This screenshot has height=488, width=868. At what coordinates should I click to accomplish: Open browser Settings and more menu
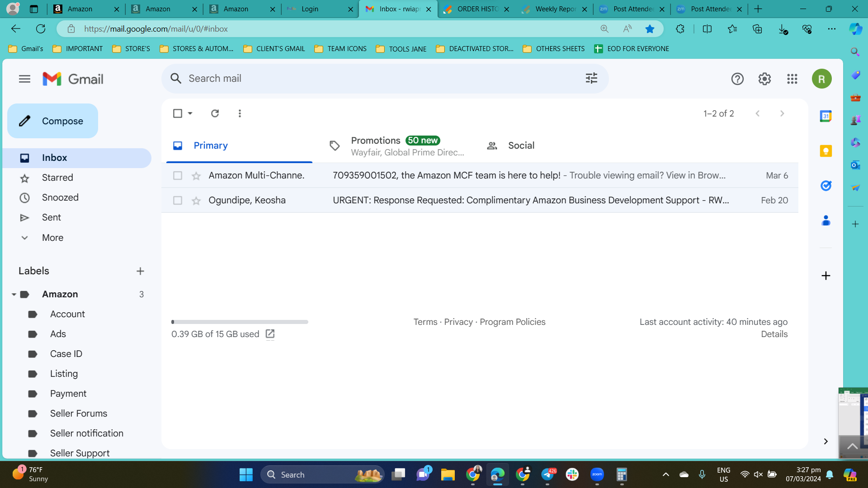pyautogui.click(x=831, y=29)
